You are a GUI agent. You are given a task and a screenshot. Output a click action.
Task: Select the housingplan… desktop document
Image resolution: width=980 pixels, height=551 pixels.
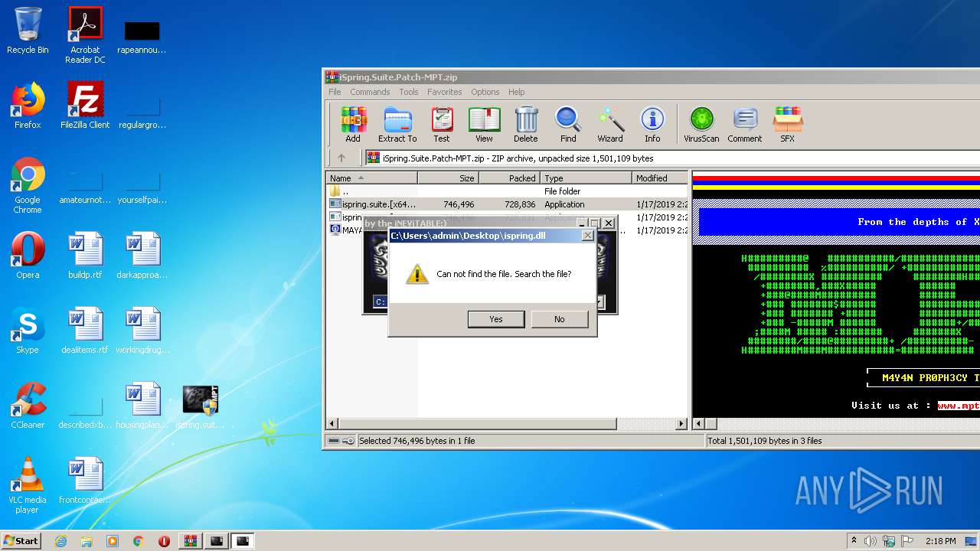pos(142,406)
